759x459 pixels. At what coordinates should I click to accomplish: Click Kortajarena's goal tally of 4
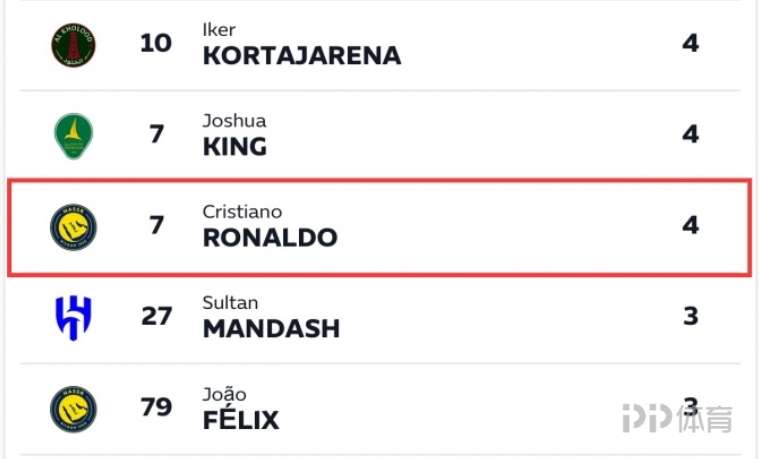691,43
